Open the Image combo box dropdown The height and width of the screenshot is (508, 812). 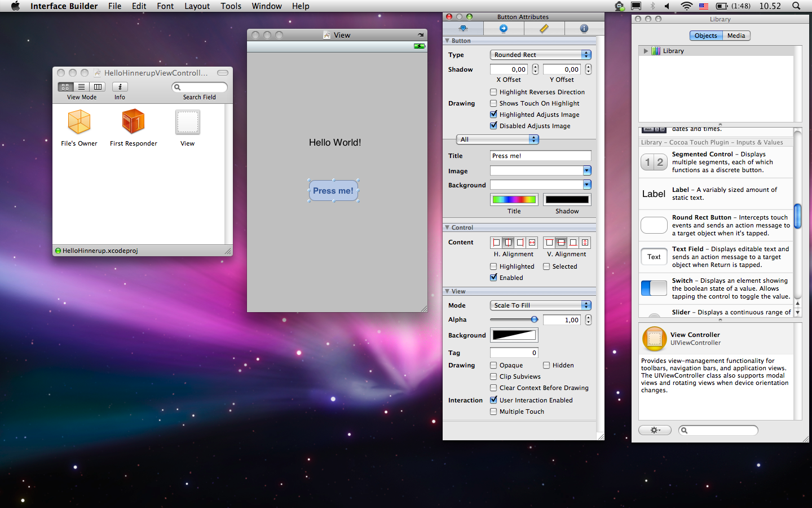pyautogui.click(x=587, y=170)
